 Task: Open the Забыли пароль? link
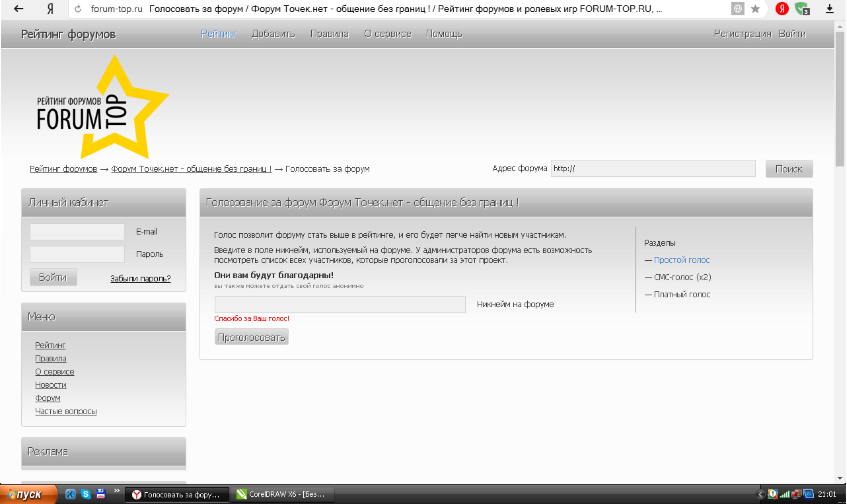140,279
